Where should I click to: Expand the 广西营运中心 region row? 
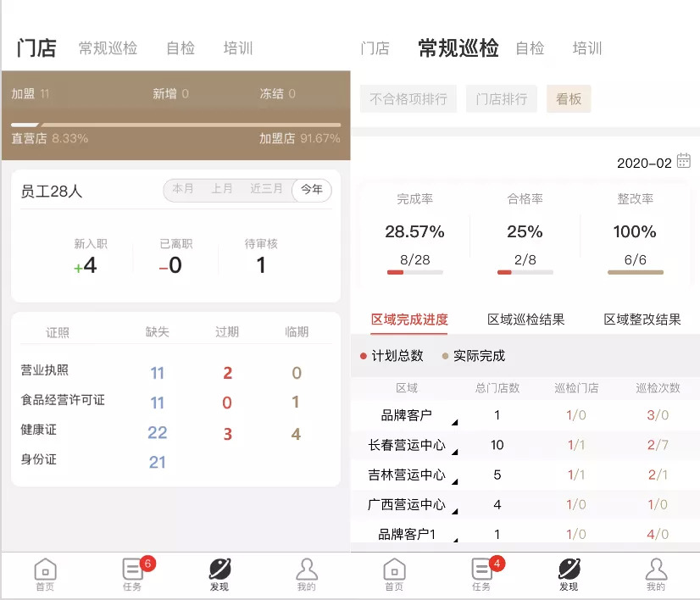(454, 511)
